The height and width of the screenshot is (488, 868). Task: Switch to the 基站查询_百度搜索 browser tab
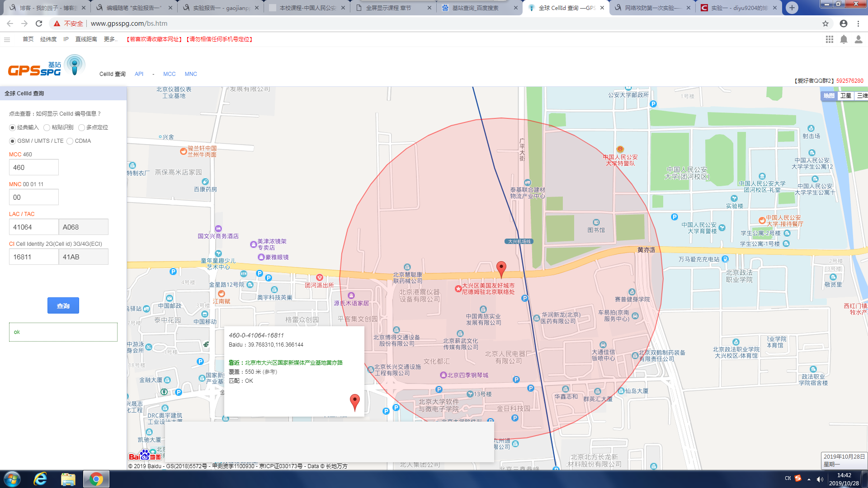(476, 8)
